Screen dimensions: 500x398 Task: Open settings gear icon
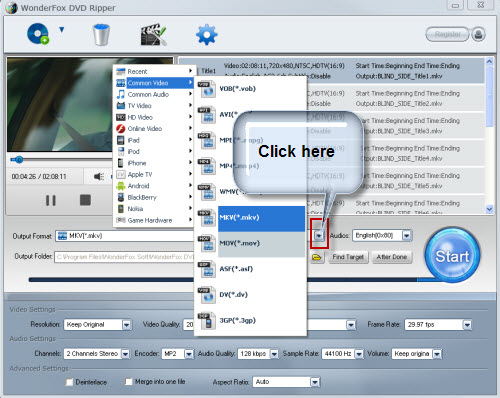[x=207, y=34]
